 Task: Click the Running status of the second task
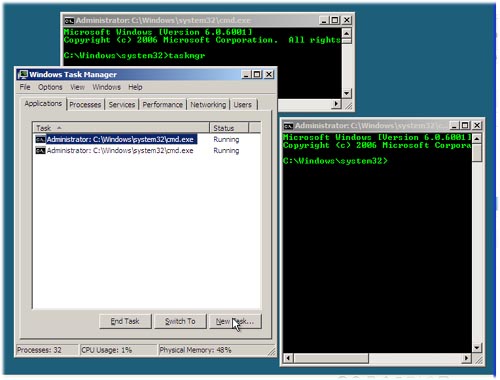[x=226, y=151]
